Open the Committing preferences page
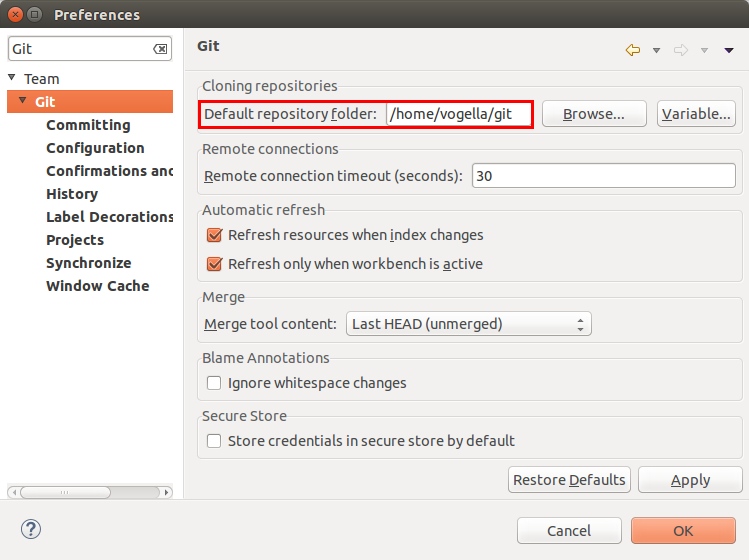 pyautogui.click(x=88, y=125)
